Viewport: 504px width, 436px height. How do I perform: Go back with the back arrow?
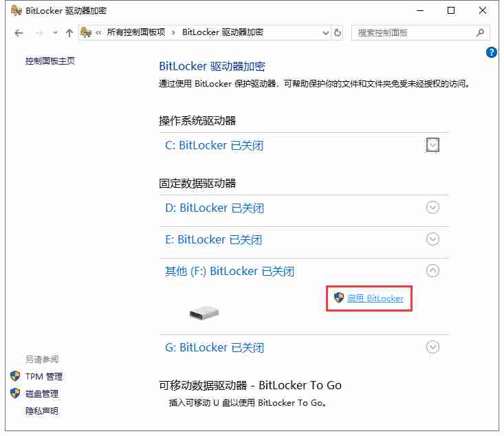pyautogui.click(x=19, y=33)
